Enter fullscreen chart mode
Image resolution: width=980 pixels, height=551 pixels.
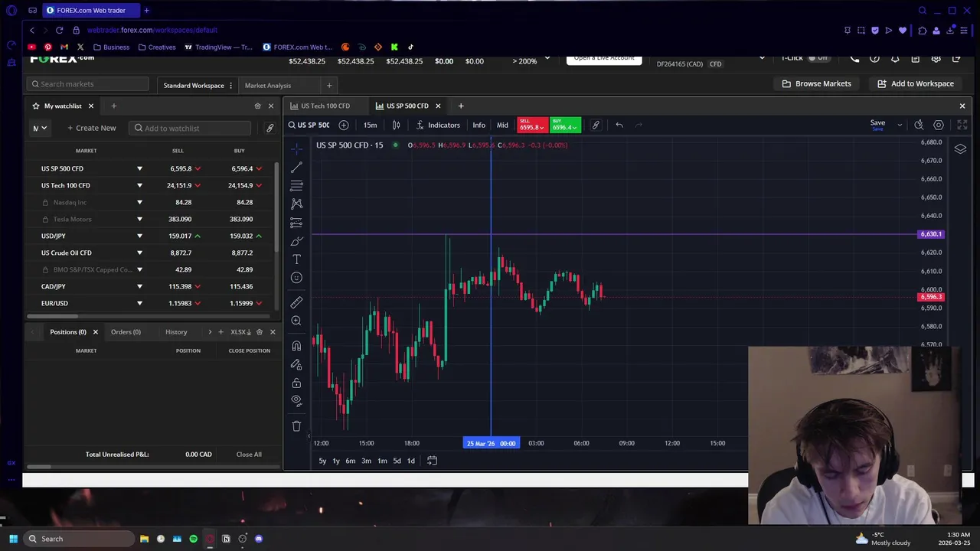[x=962, y=125]
